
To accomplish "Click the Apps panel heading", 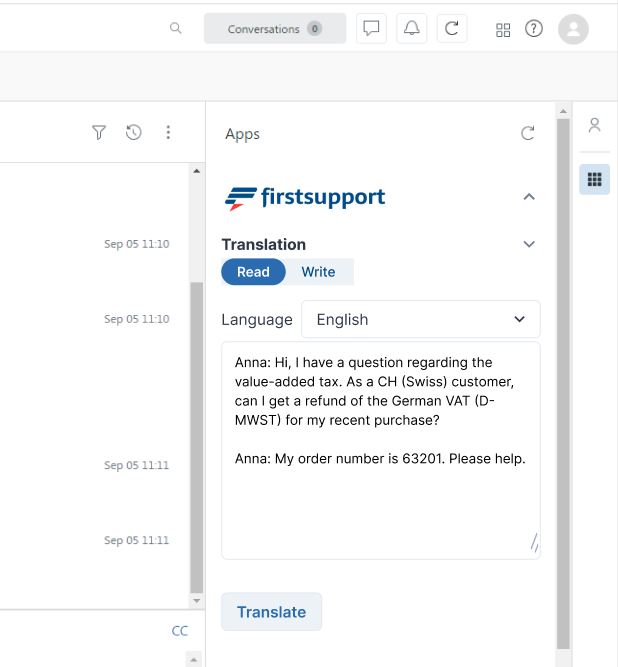I will pyautogui.click(x=242, y=134).
